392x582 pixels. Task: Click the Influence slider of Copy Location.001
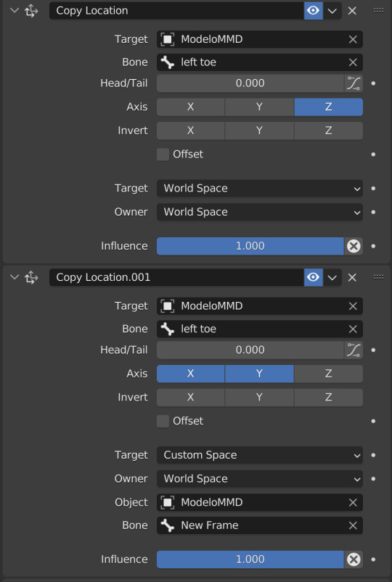point(250,559)
